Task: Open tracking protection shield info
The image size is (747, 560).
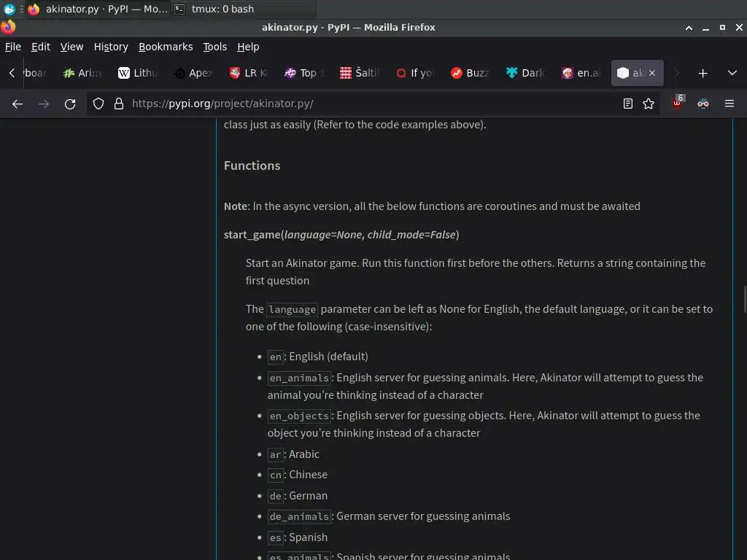Action: (98, 104)
